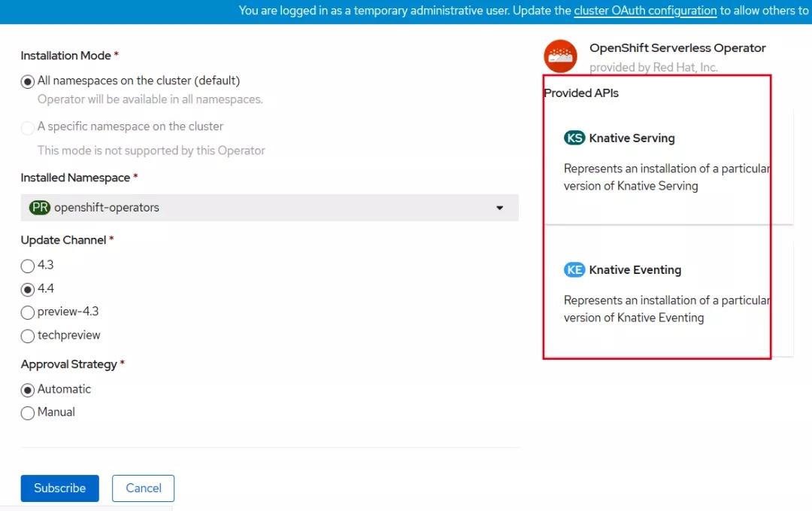
Task: Click the 'provided by Red Hat, Inc.' text
Action: tap(653, 68)
